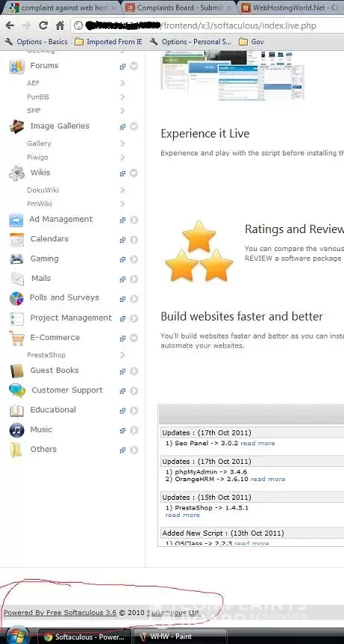This screenshot has height=644, width=344.
Task: Open the Others folder icon
Action: tap(16, 450)
